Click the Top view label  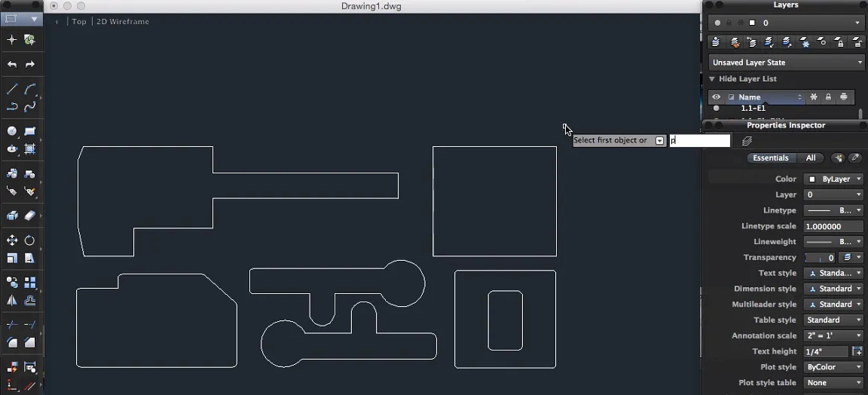[79, 22]
